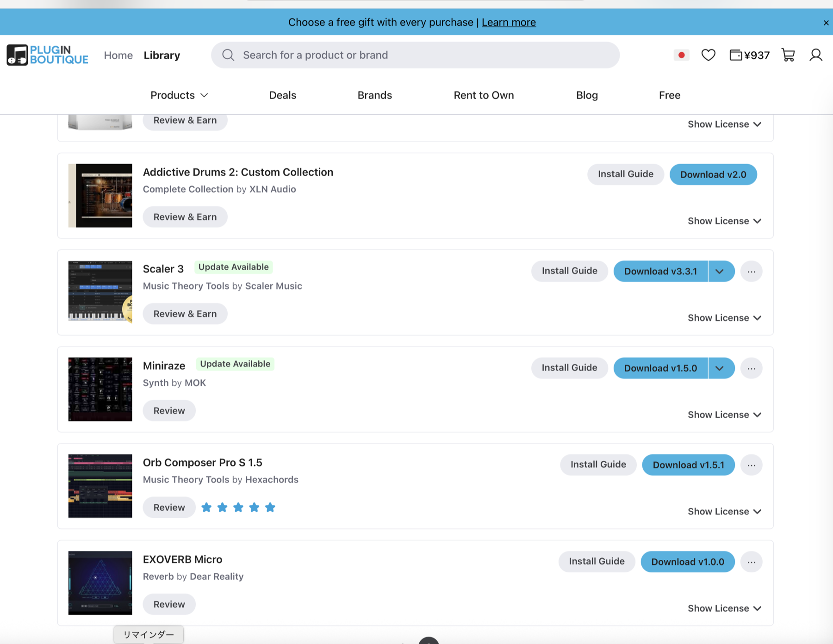833x644 pixels.
Task: Open more options for EXOVERB Micro
Action: pos(751,562)
